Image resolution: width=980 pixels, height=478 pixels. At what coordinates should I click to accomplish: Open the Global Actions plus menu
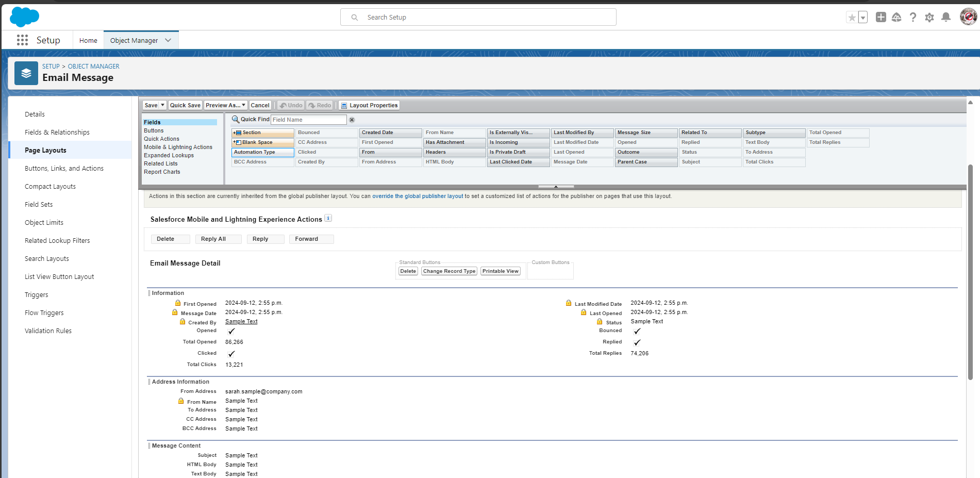tap(881, 17)
